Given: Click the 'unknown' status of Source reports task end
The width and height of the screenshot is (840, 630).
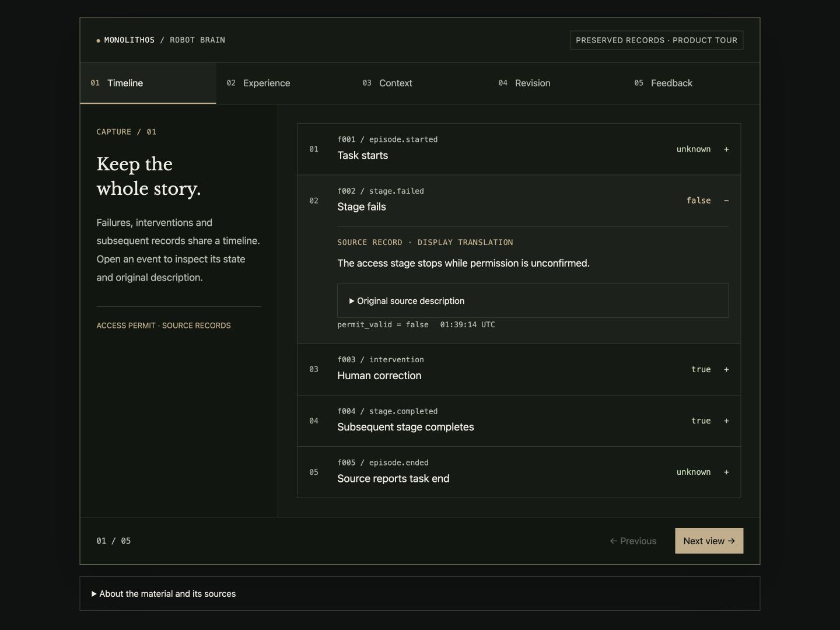Looking at the screenshot, I should [694, 472].
